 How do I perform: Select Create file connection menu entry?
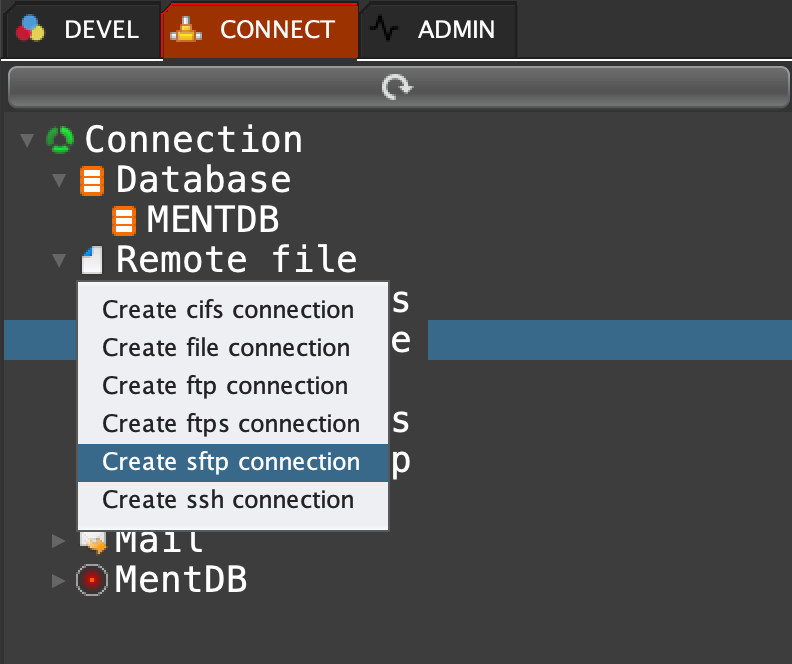pos(226,348)
